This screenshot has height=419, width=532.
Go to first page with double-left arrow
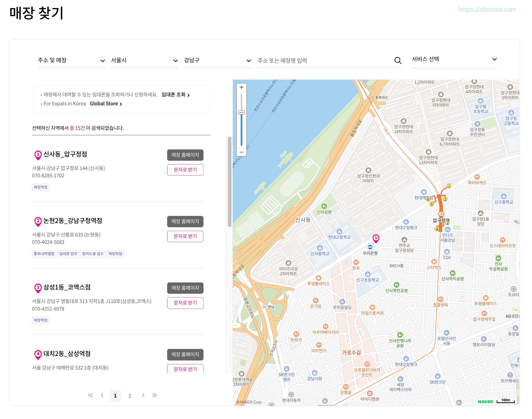click(x=90, y=395)
